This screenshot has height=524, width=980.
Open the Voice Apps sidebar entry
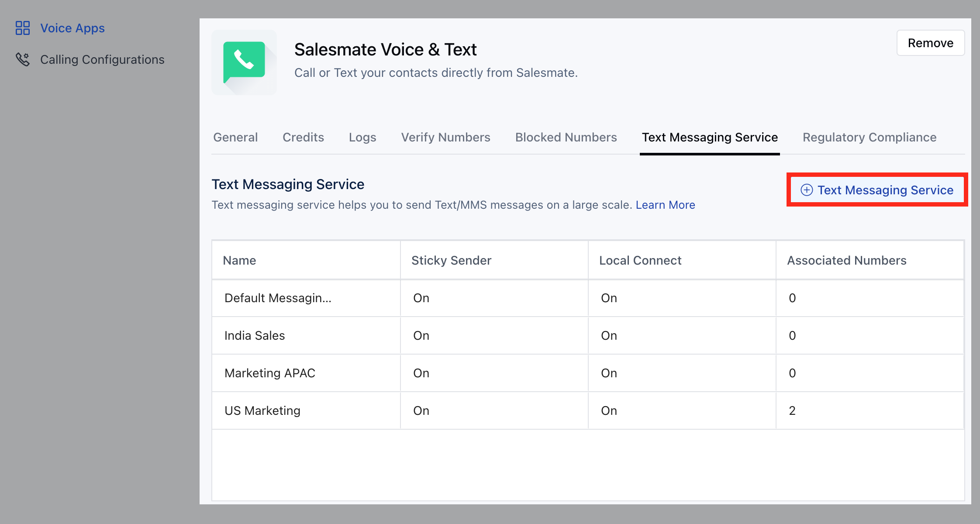[x=72, y=28]
